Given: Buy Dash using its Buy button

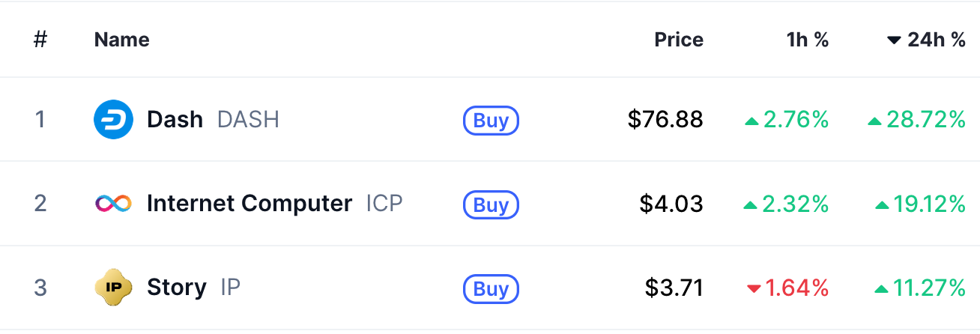Looking at the screenshot, I should click(x=491, y=120).
